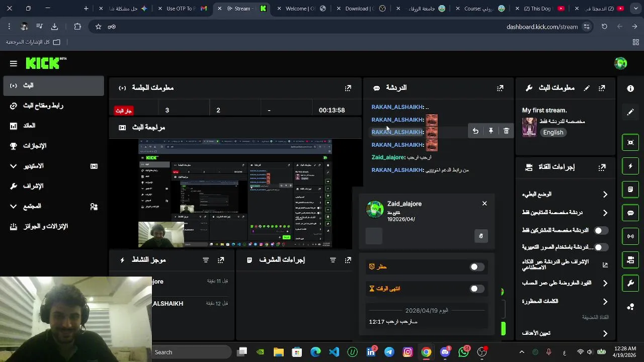Open Telegram from the taskbar
This screenshot has width=644, height=362.
pyautogui.click(x=389, y=352)
